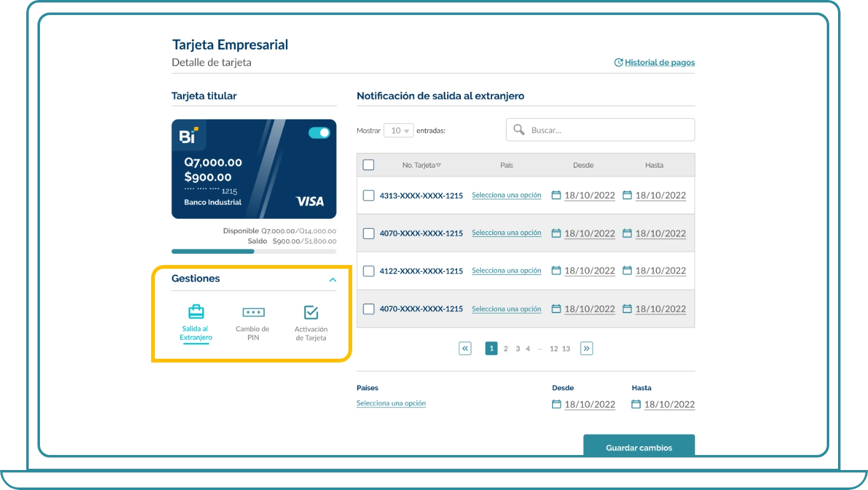Open Hasta calendar icon for card 4122-XXXX-XXXX-1215
This screenshot has height=490, width=868.
point(627,271)
